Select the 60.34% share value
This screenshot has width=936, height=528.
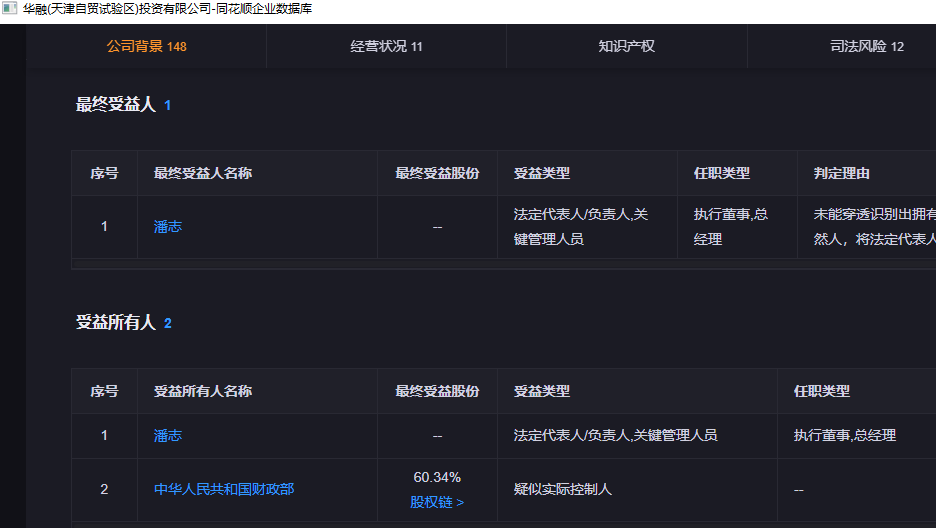tap(437, 477)
